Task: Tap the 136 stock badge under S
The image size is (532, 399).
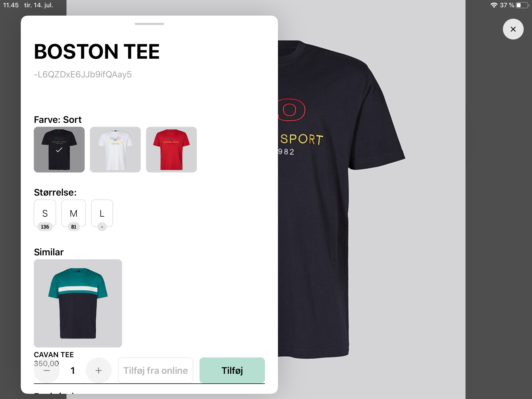Action: 45,227
